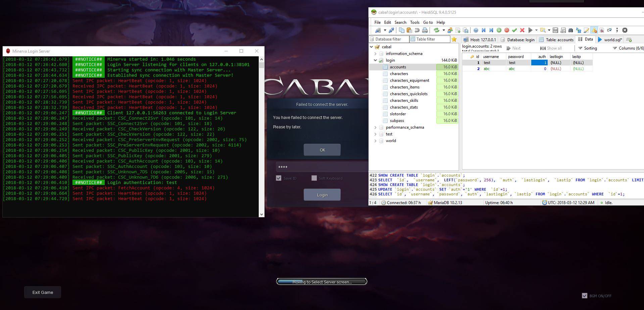Click the binoculars find text icon

point(571,30)
